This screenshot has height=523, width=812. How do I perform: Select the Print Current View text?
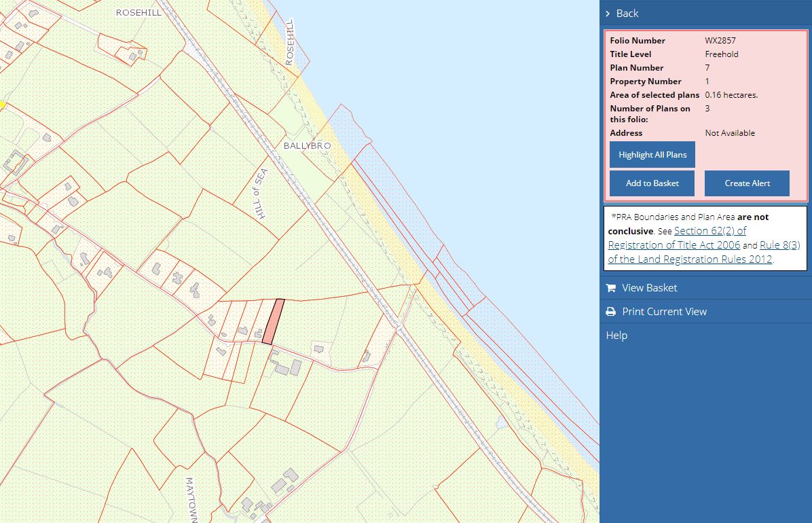[664, 312]
